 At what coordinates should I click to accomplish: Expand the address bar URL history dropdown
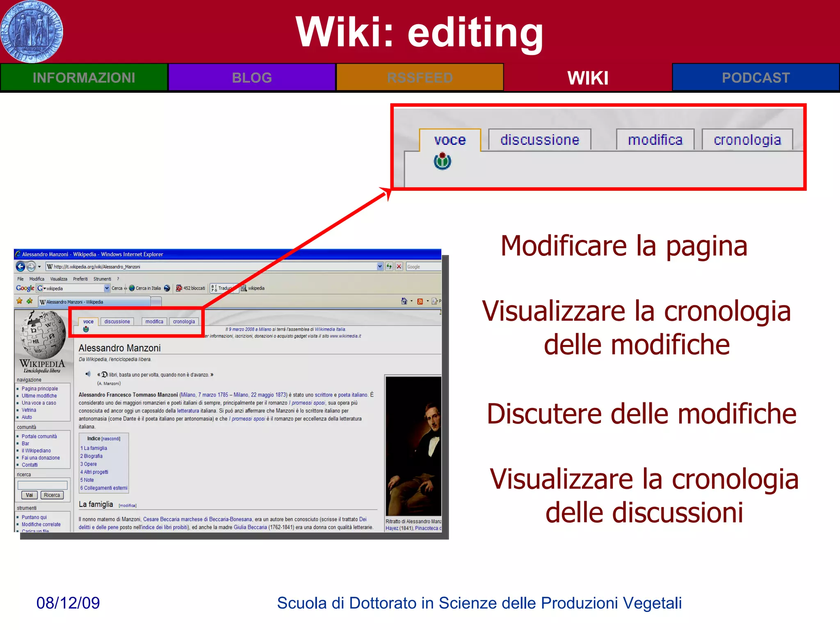pyautogui.click(x=379, y=267)
